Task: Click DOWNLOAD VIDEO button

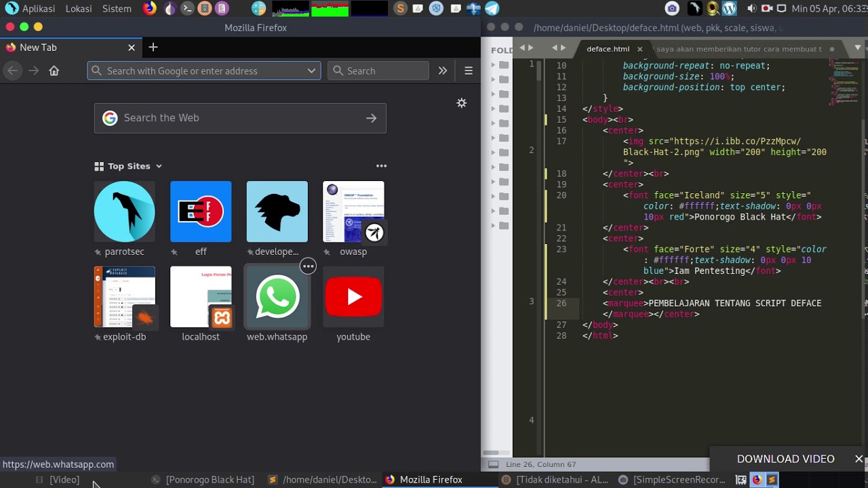Action: click(785, 459)
